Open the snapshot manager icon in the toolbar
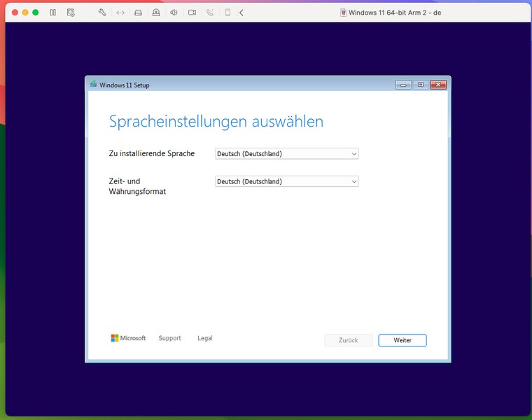This screenshot has height=420, width=532. (71, 13)
